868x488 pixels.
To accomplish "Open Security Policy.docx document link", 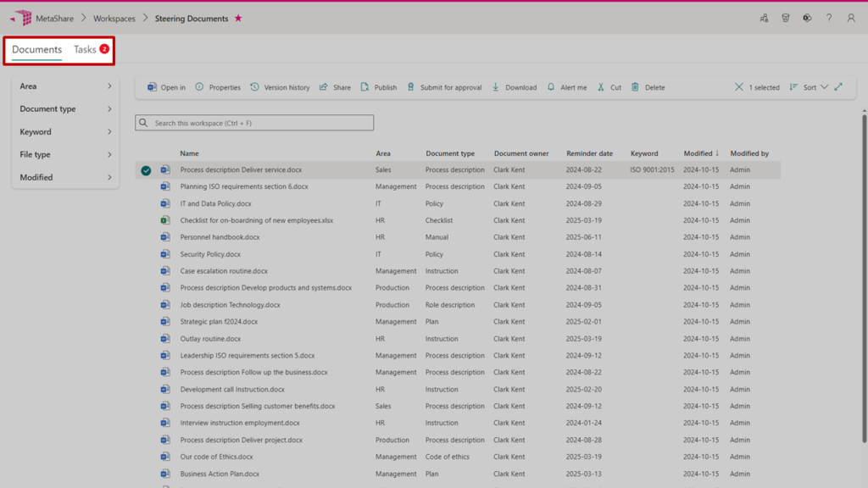I will tap(210, 254).
